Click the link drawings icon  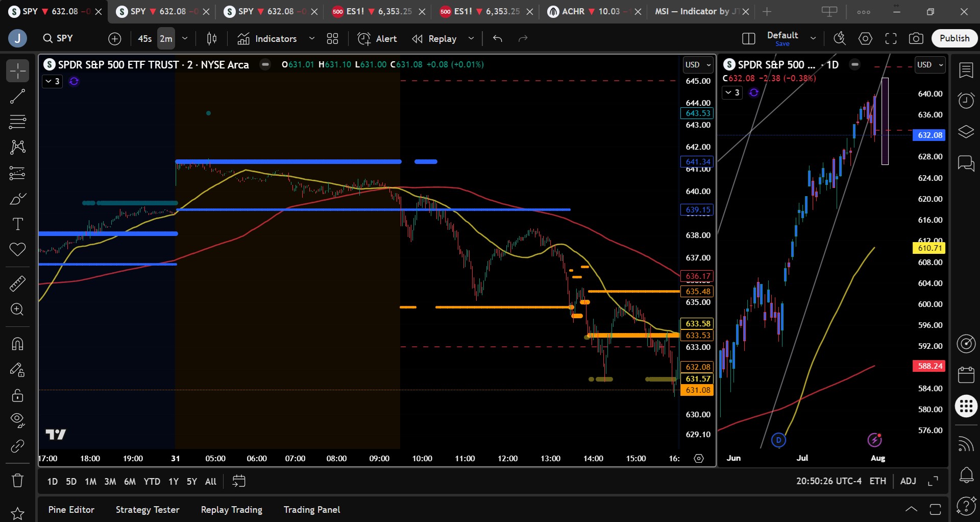pos(17,446)
